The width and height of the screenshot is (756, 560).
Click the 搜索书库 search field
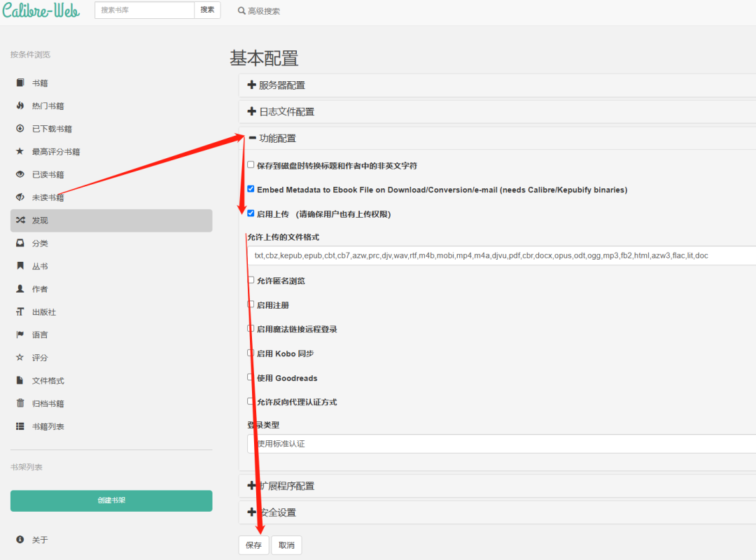pos(144,10)
